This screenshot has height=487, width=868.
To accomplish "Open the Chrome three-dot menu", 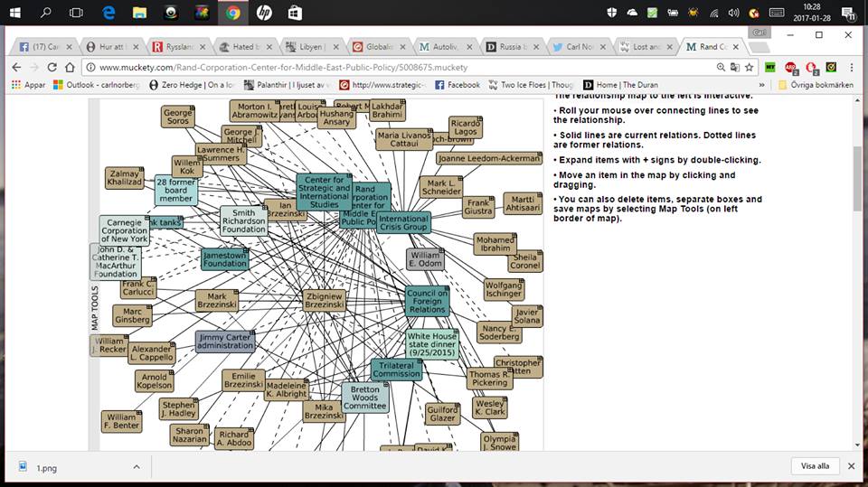I will [853, 67].
